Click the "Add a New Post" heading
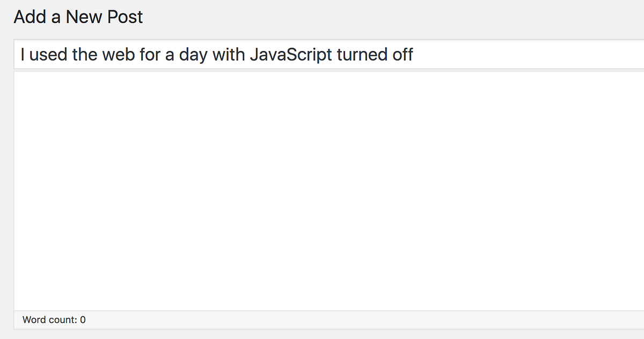Image resolution: width=644 pixels, height=339 pixels. tap(78, 17)
